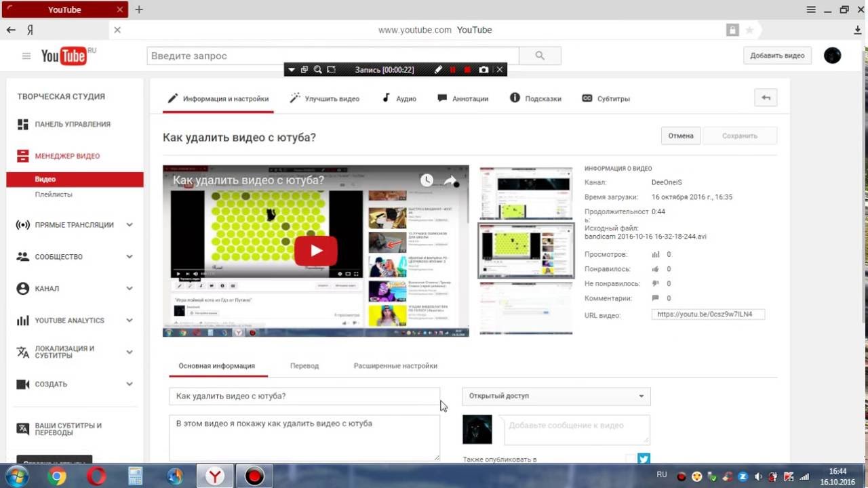Click the video description text area
Image resolution: width=868 pixels, height=488 pixels.
(x=304, y=437)
